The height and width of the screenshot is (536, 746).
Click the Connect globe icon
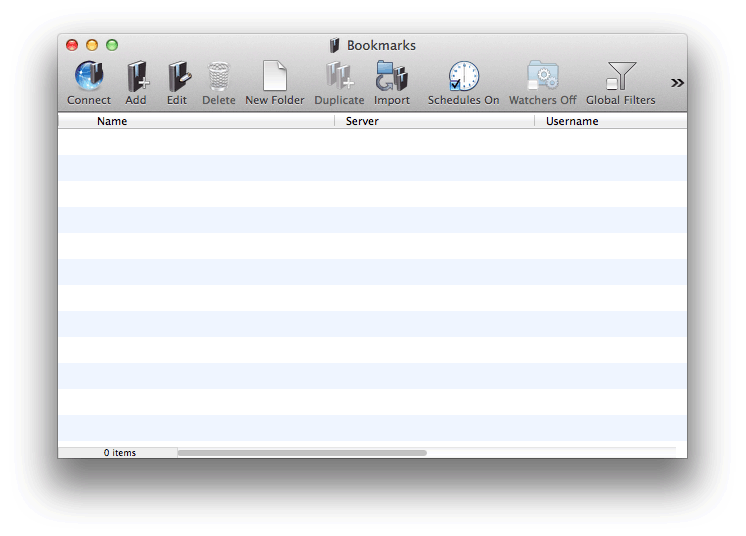[x=89, y=77]
